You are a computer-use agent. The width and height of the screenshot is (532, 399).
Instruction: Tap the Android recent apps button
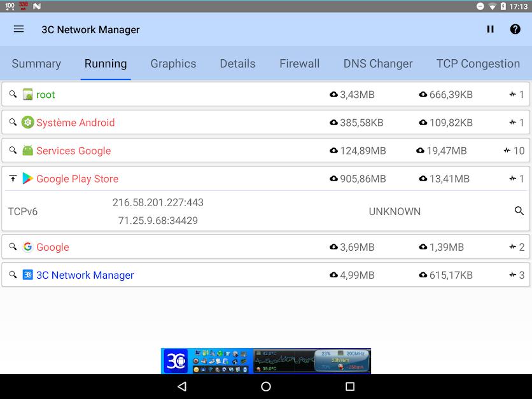tap(350, 386)
